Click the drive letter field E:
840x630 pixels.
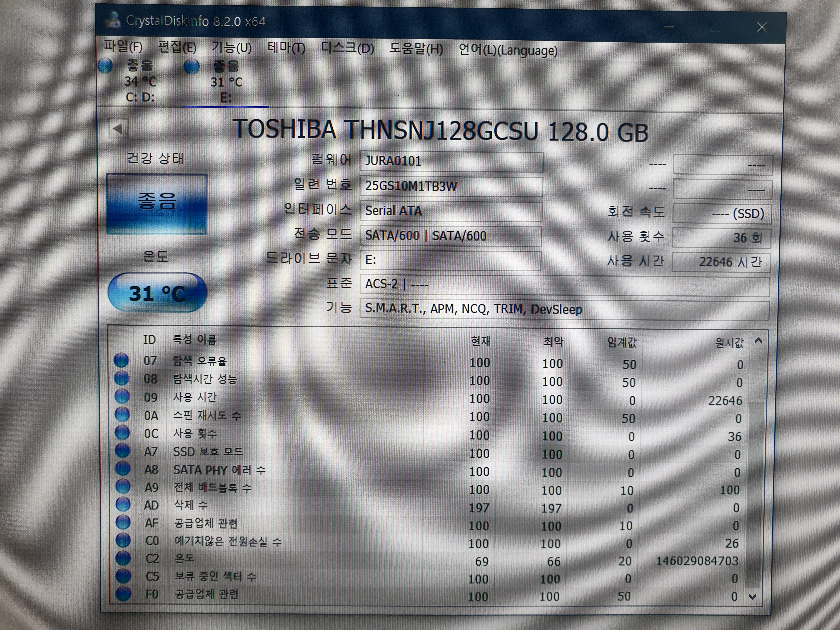[450, 260]
